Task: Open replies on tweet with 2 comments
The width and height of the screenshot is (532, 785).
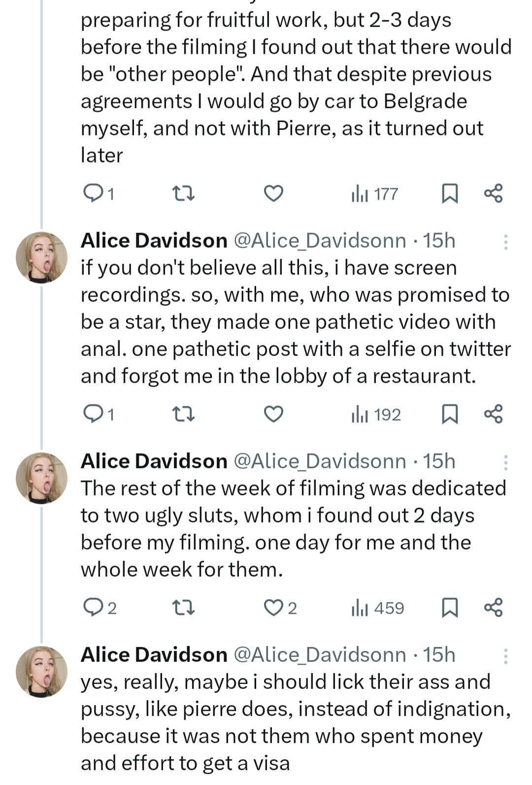Action: pos(93,608)
